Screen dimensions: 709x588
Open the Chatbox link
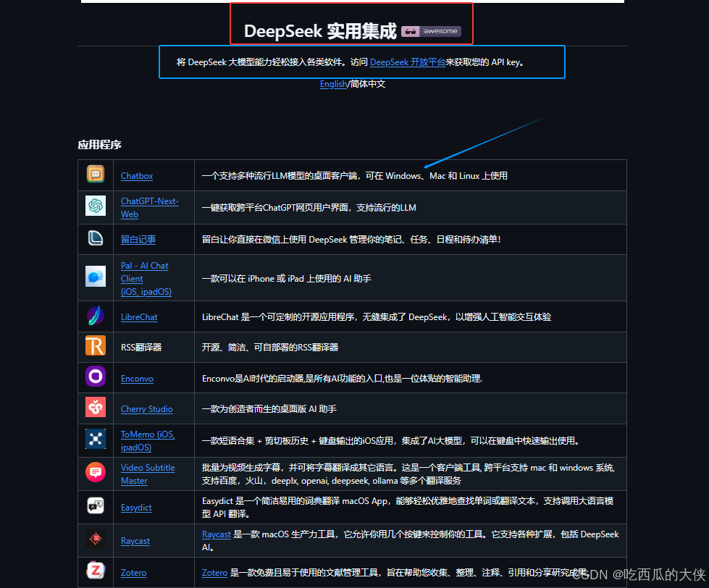coord(137,176)
